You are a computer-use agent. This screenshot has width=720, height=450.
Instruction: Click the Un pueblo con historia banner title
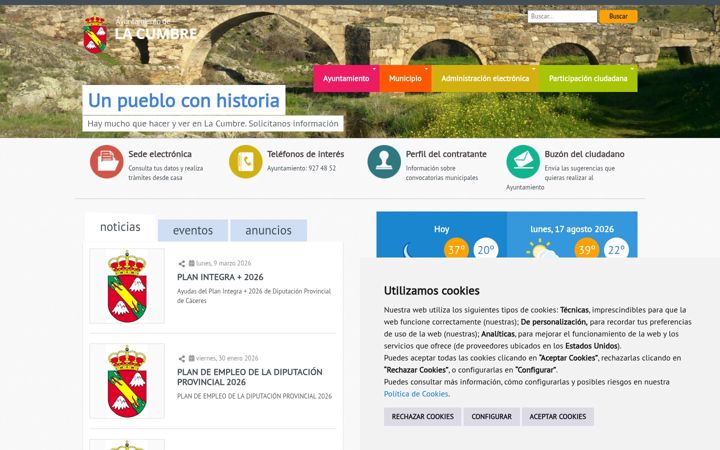184,100
